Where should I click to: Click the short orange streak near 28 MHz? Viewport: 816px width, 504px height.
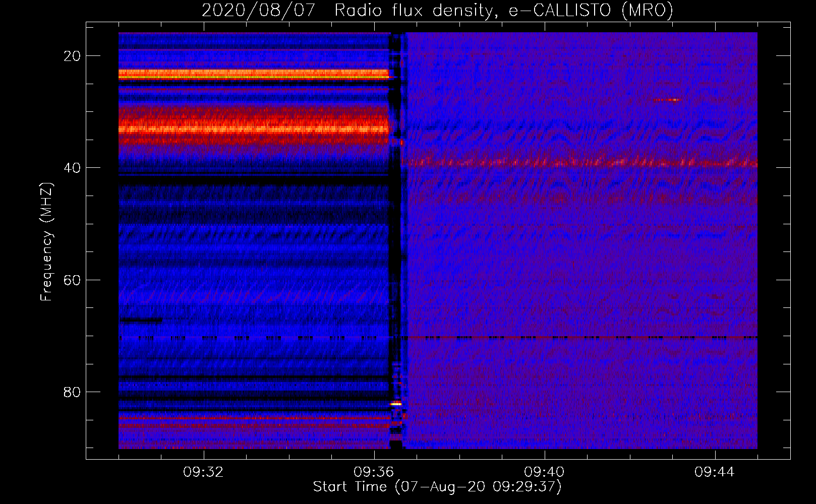point(668,100)
